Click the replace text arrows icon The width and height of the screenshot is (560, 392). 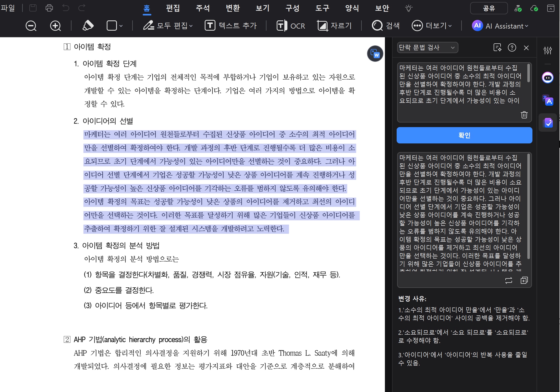click(x=509, y=280)
